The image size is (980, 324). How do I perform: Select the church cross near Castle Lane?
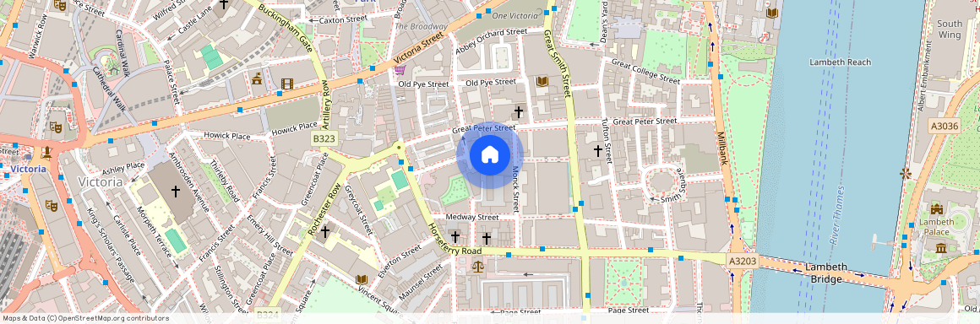point(223,4)
